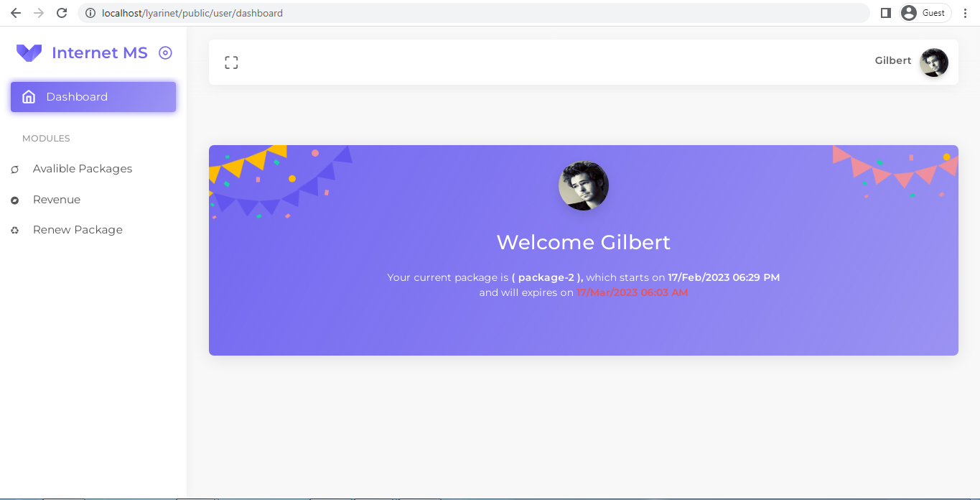
Task: Navigate to Avalible Packages
Action: pyautogui.click(x=82, y=169)
